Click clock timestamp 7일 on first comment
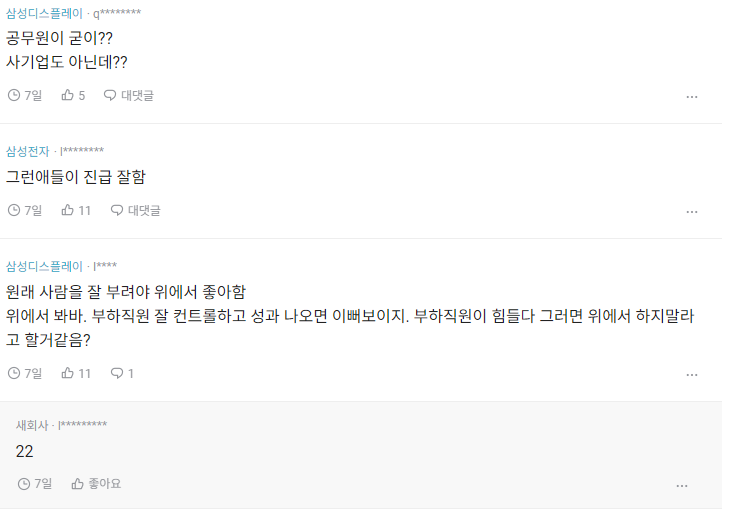 (x=25, y=95)
